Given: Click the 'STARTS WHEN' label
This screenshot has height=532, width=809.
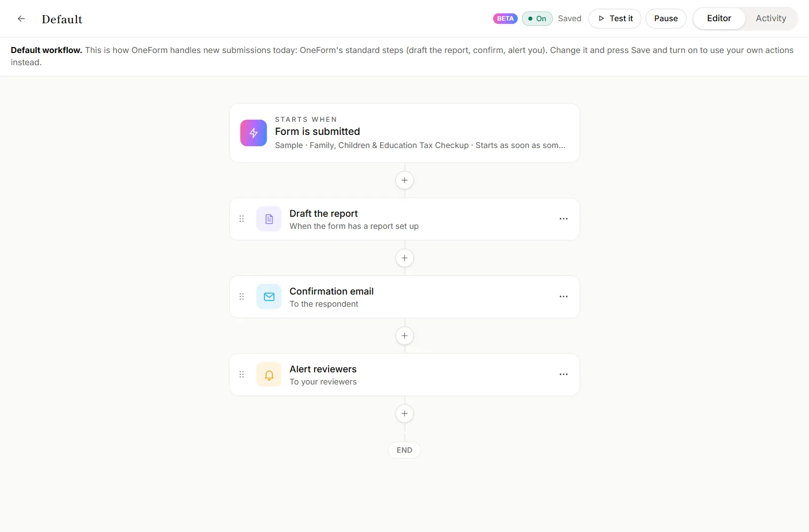Looking at the screenshot, I should point(306,119).
